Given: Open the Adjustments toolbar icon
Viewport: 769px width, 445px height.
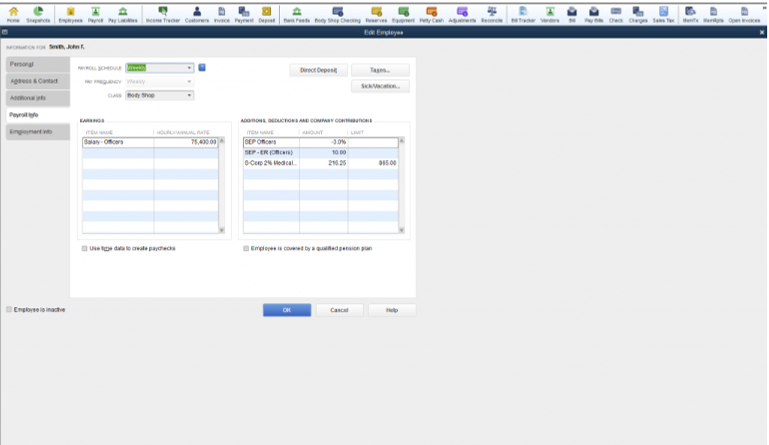Looking at the screenshot, I should tap(462, 14).
